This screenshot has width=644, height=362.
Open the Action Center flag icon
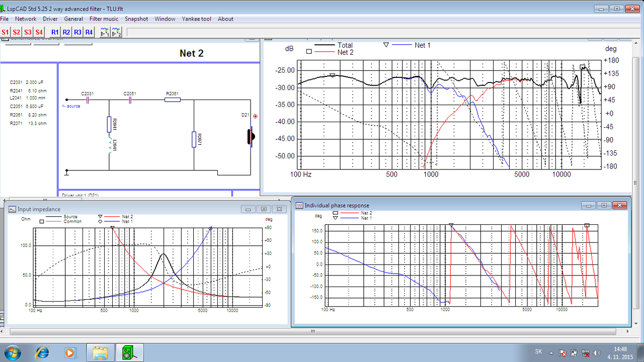[563, 353]
